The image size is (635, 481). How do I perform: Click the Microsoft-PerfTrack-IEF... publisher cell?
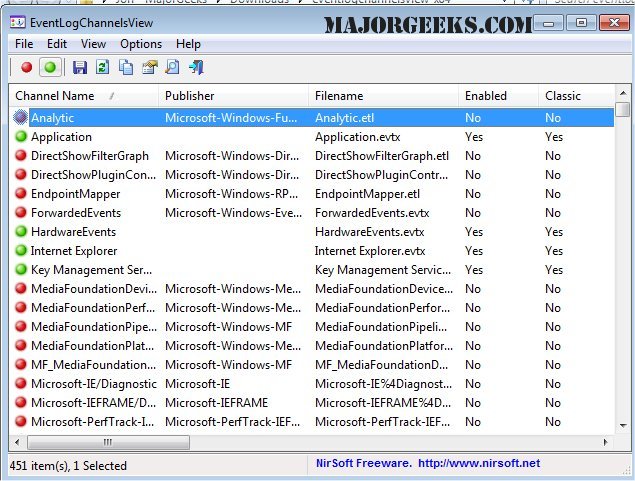[232, 421]
